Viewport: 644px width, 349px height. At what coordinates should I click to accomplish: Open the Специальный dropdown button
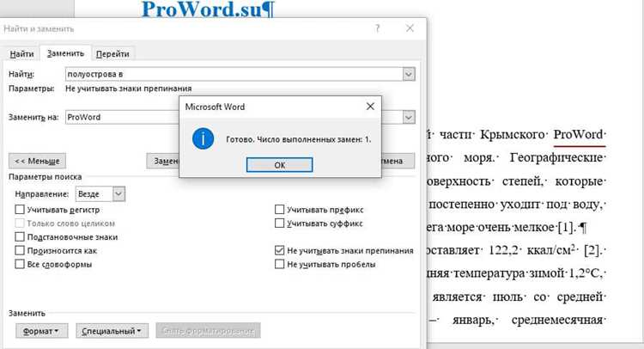112,331
